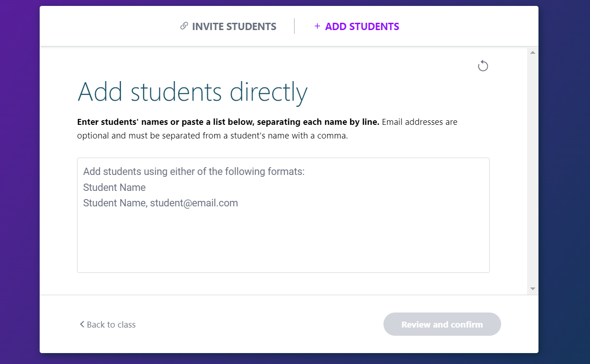The height and width of the screenshot is (364, 590).
Task: Click the purple background outside the dialog
Action: (x=19, y=182)
